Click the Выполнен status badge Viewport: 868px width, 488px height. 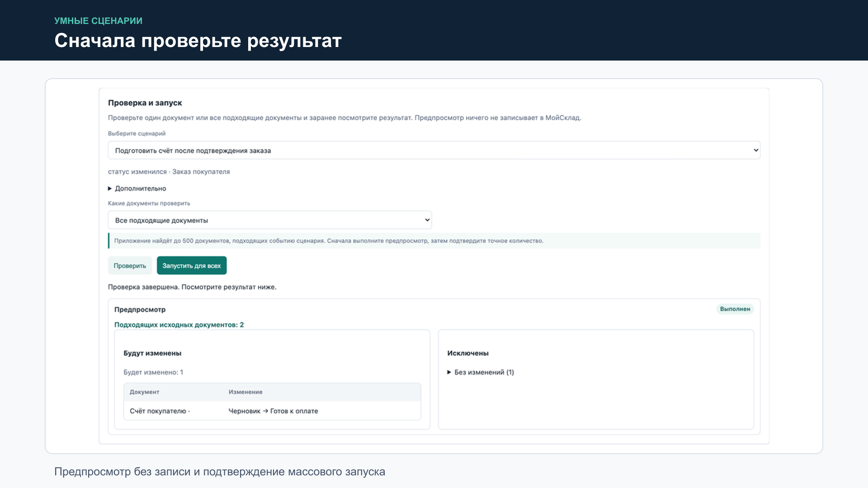point(735,309)
